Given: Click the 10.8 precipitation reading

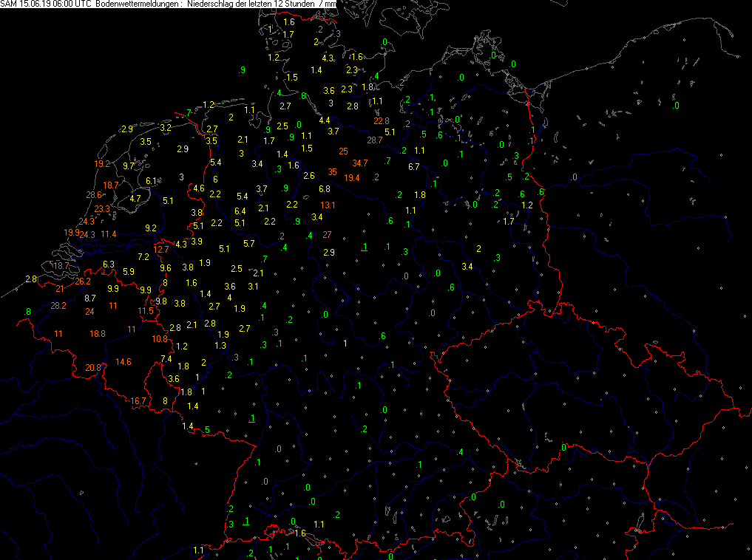Looking at the screenshot, I should [160, 339].
